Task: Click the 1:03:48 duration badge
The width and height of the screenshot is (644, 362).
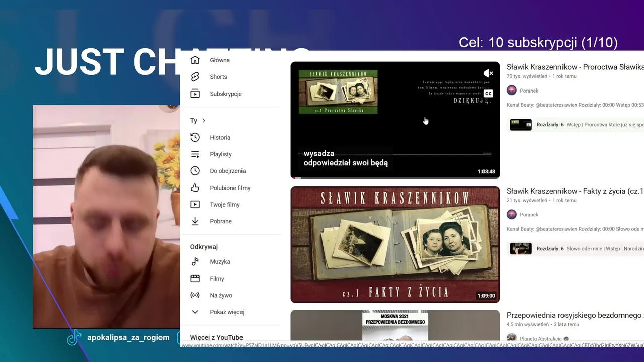Action: (486, 171)
